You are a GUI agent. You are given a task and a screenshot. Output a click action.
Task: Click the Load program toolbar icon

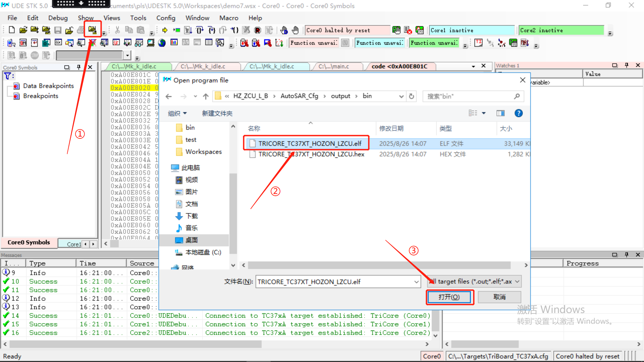click(92, 30)
